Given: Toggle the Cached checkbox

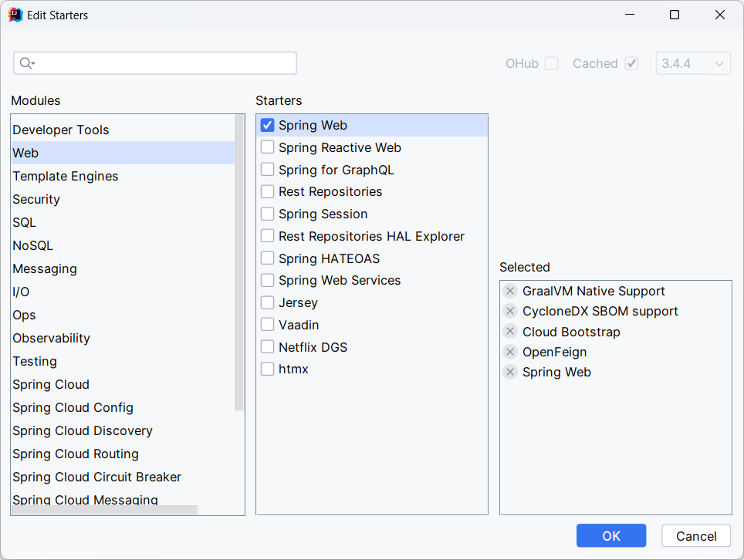Looking at the screenshot, I should (631, 63).
